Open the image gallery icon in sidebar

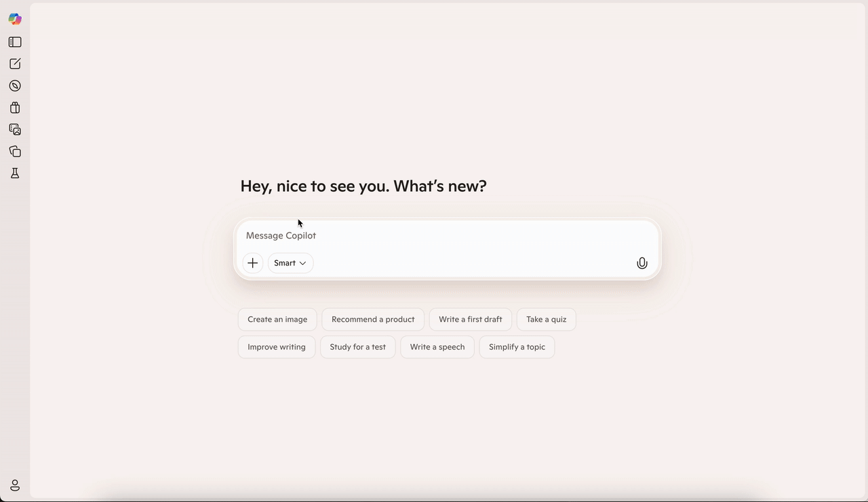15,129
